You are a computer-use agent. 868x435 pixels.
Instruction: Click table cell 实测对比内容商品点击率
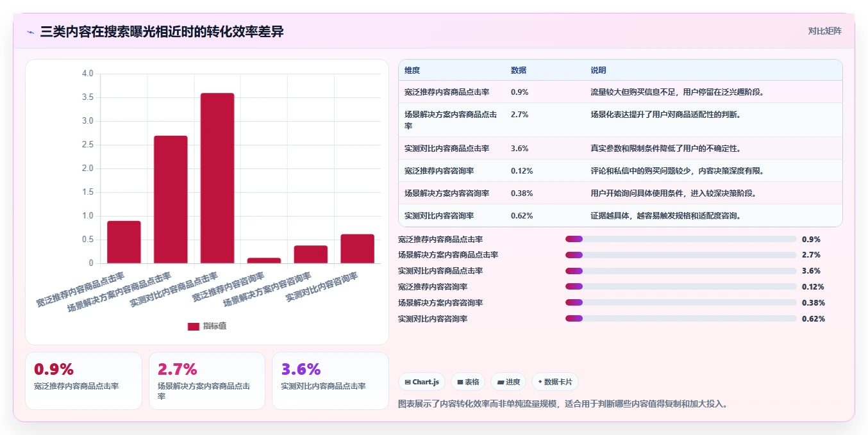coord(447,149)
